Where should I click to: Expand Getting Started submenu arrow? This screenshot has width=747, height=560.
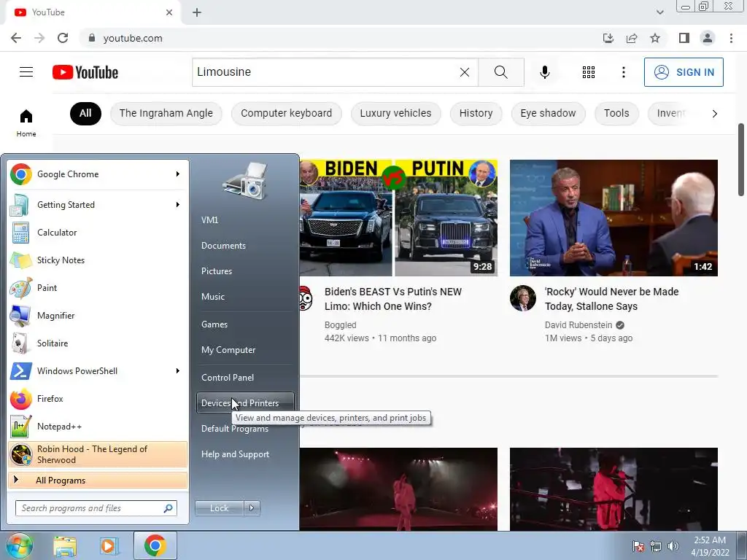pyautogui.click(x=178, y=204)
